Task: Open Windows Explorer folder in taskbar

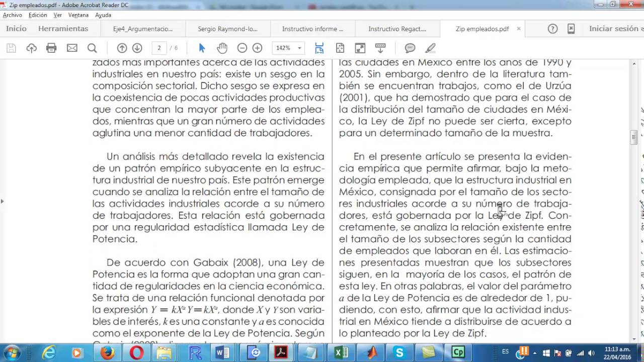Action: click(165, 352)
